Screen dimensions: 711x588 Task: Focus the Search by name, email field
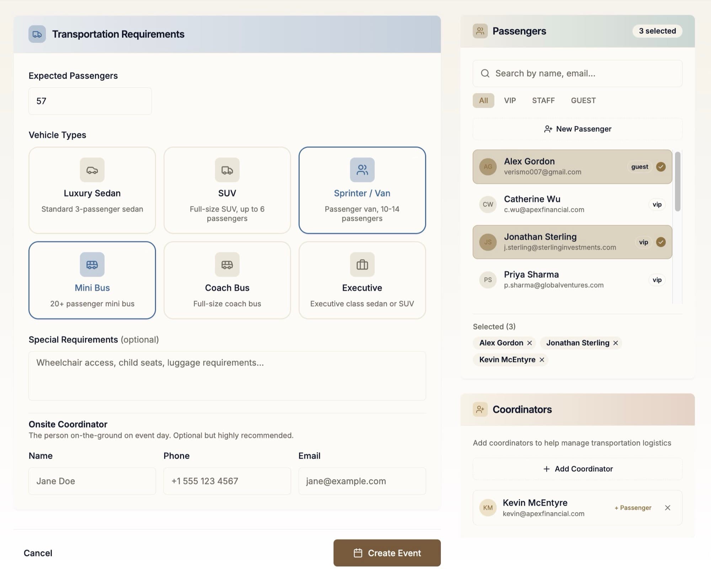[x=578, y=74]
